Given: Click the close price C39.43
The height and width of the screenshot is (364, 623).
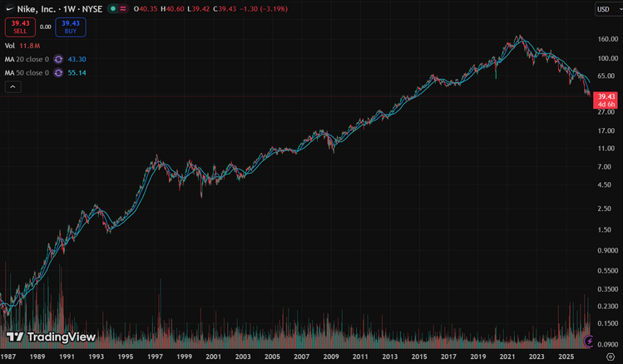Looking at the screenshot, I should [224, 9].
